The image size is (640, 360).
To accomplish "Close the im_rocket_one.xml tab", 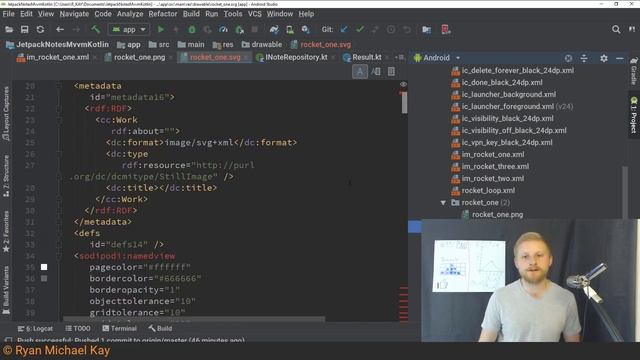I will pos(95,58).
